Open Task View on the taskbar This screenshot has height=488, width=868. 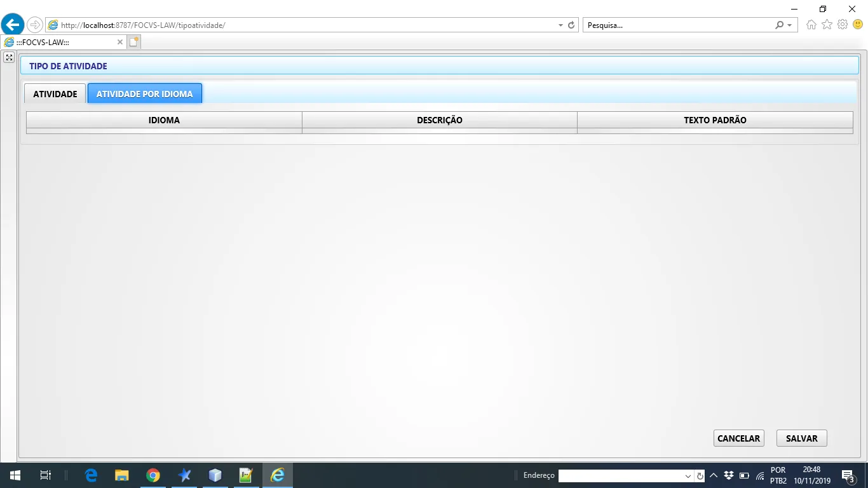(46, 475)
